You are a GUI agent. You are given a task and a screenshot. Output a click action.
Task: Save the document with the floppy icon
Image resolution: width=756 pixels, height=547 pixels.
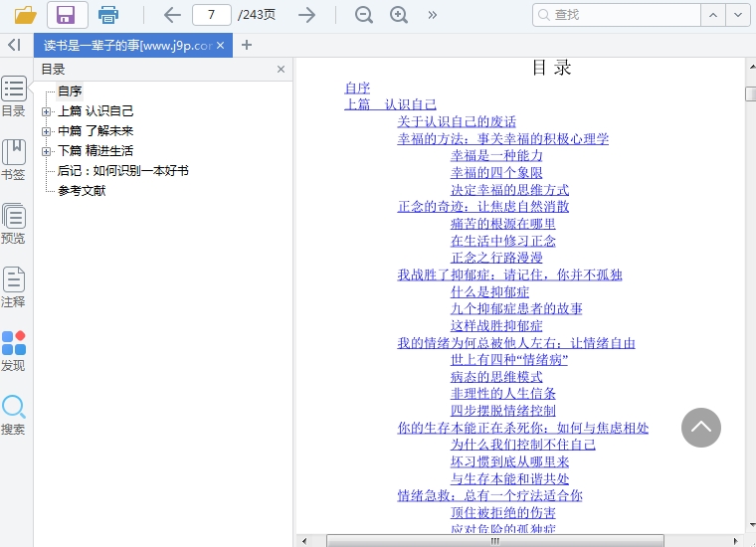click(67, 15)
